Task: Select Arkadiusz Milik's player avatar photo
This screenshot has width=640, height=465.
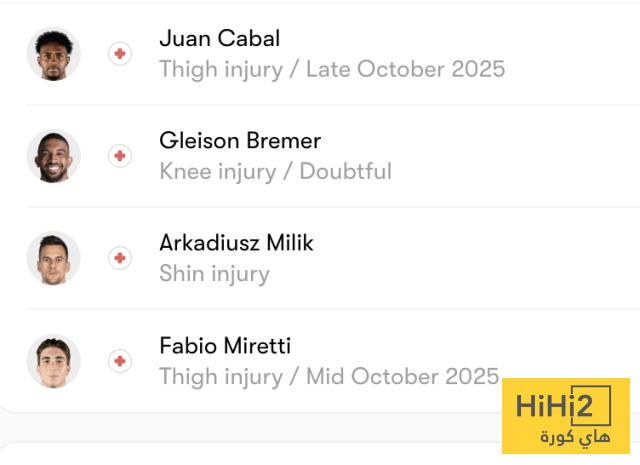Action: click(53, 258)
